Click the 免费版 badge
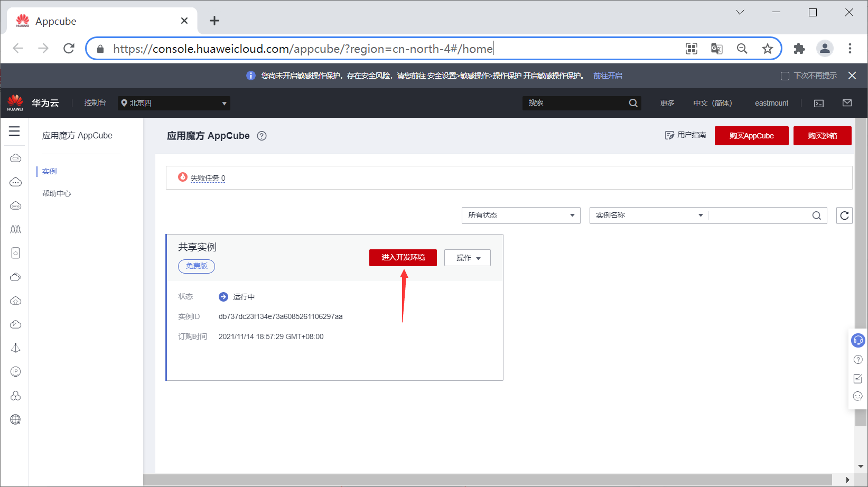868x487 pixels. tap(197, 266)
